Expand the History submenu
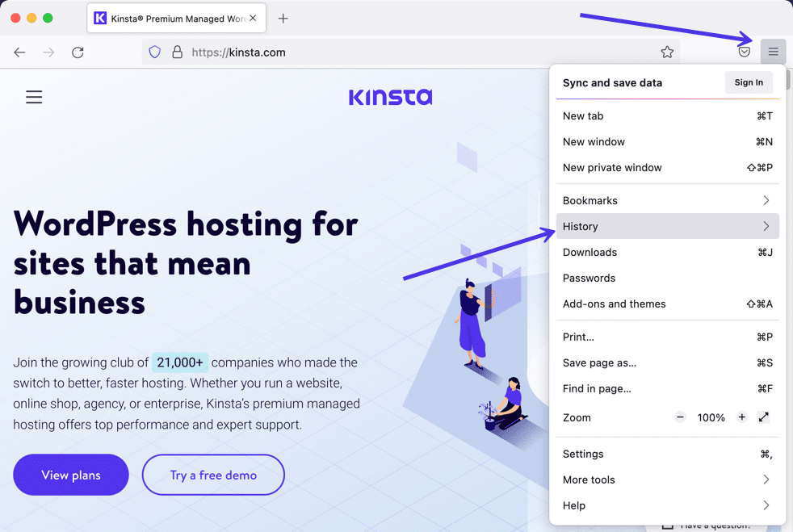Screen dimensions: 793x532 [667, 226]
